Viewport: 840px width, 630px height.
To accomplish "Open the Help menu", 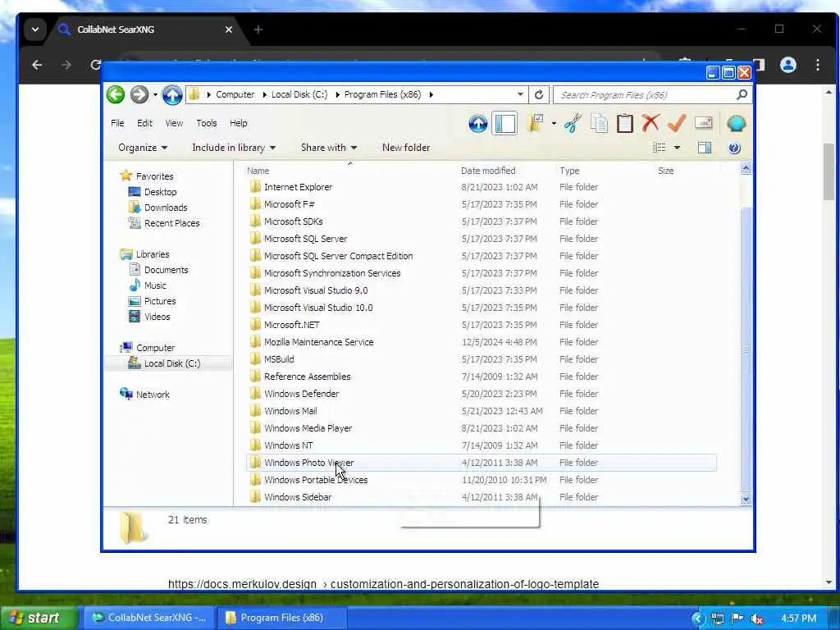I will point(239,123).
